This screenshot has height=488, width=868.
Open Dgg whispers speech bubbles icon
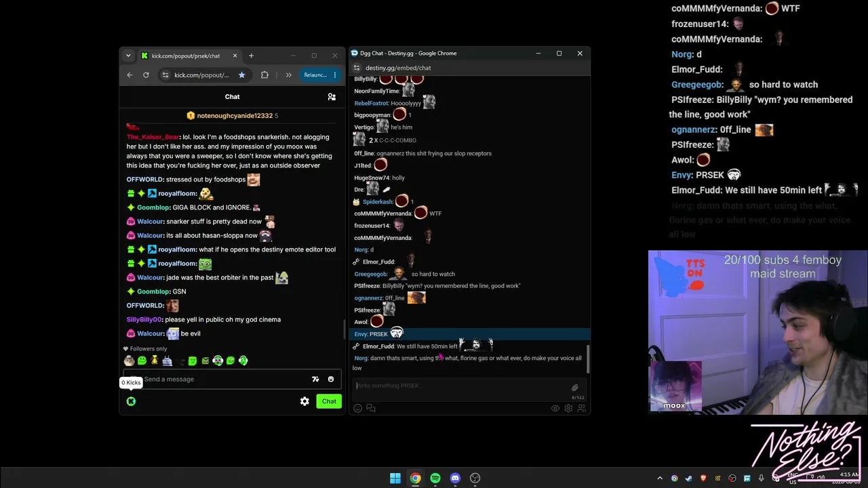[371, 408]
